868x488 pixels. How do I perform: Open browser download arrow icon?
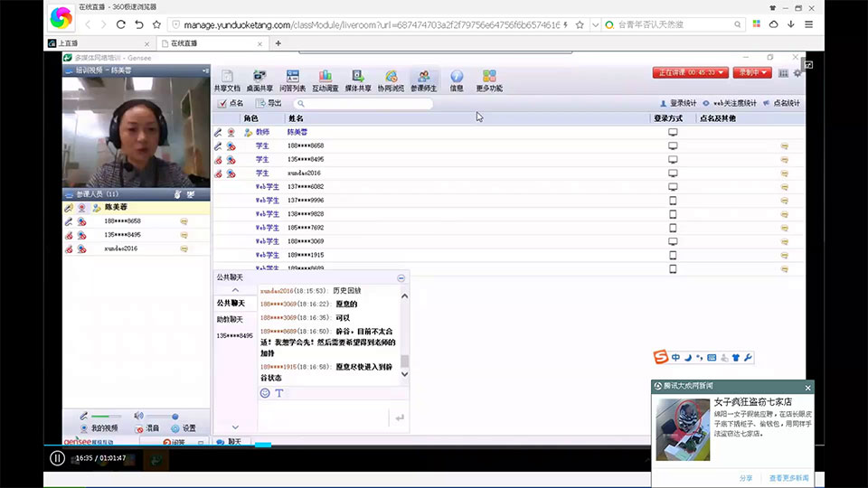coord(791,24)
